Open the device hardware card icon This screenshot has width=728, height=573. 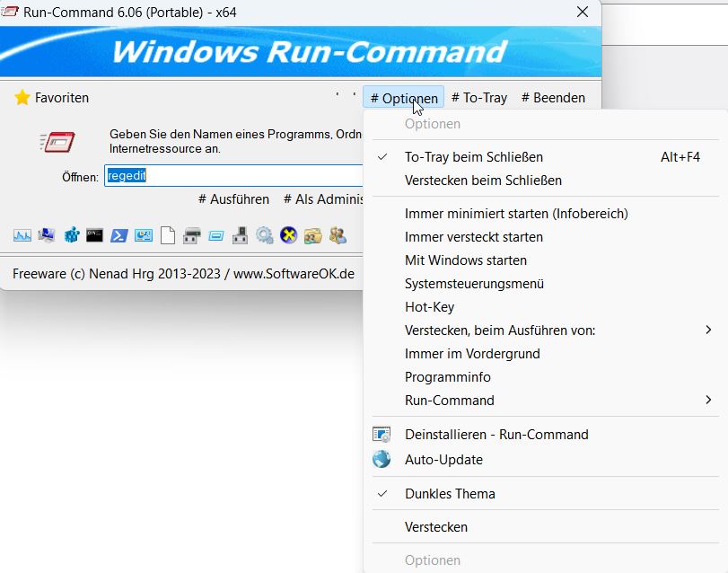[240, 236]
